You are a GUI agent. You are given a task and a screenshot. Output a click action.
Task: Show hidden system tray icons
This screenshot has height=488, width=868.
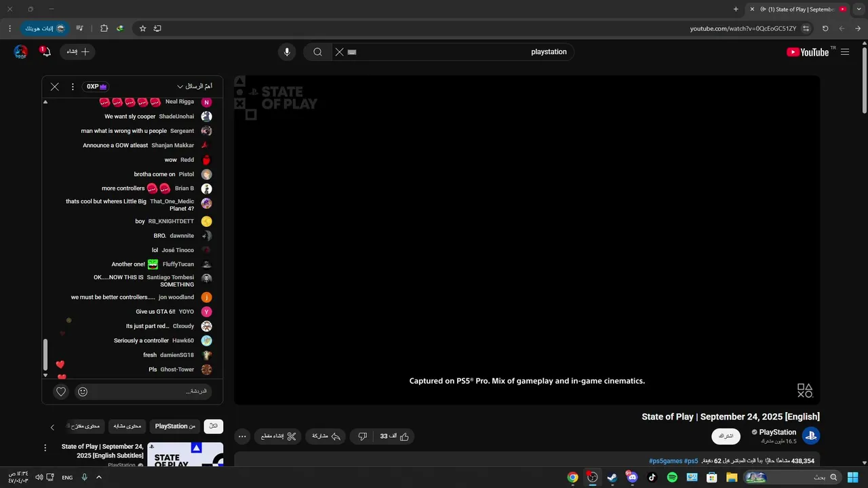point(98,477)
